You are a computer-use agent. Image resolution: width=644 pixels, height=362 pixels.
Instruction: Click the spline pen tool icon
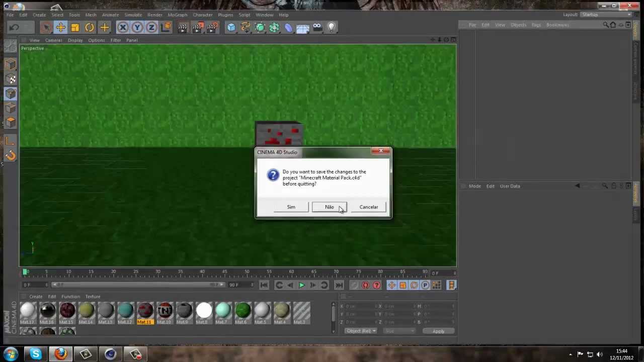(x=246, y=27)
